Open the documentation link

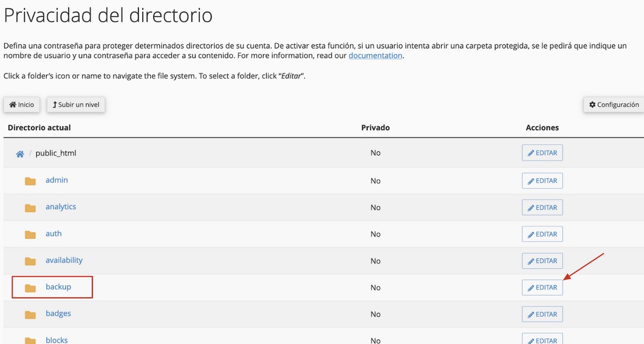coord(375,55)
